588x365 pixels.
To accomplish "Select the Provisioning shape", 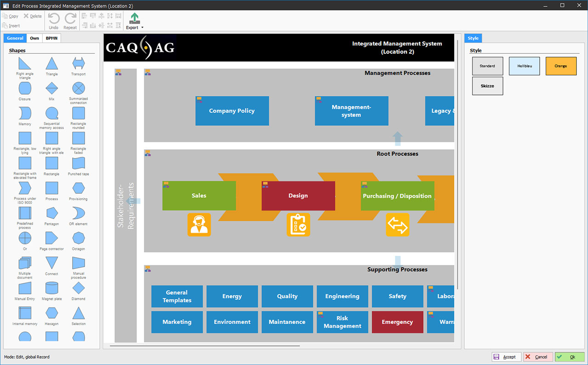I will [79, 188].
